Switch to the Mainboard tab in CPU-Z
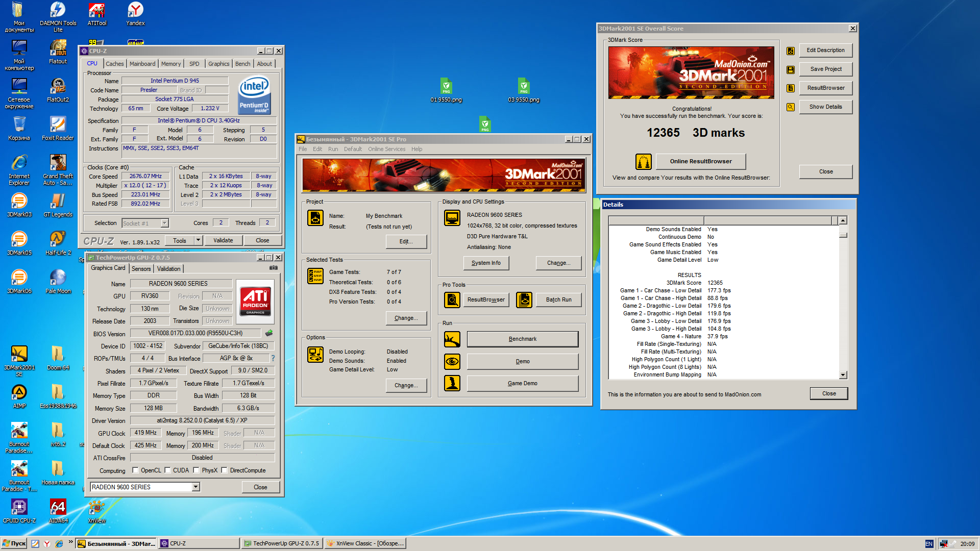This screenshot has width=980, height=551. click(x=142, y=64)
